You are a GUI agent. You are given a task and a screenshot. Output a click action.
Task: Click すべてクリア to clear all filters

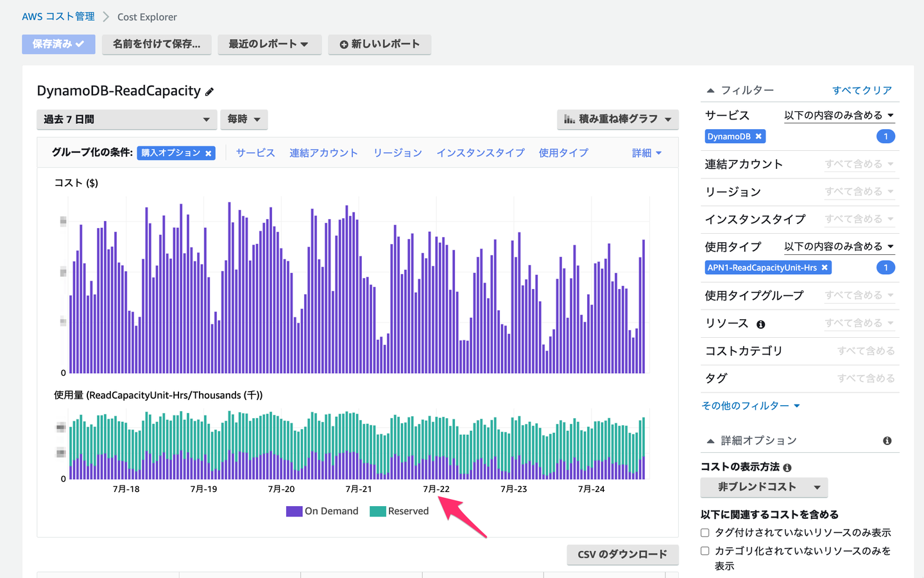862,90
